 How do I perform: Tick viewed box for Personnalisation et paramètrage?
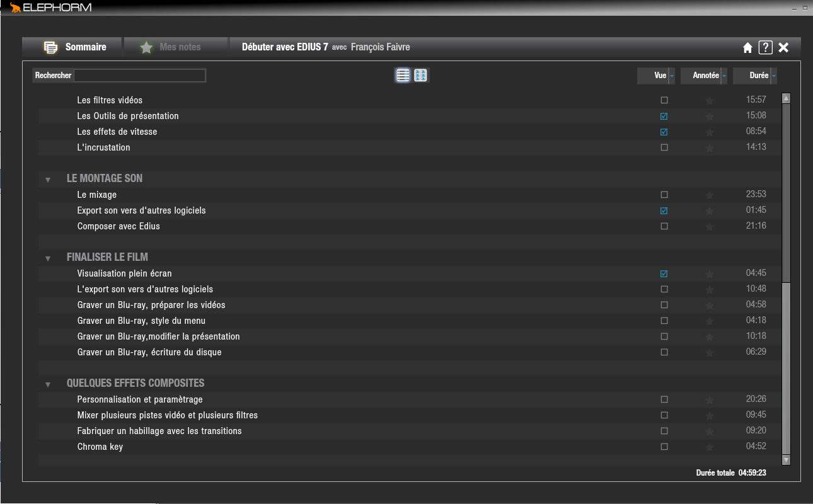664,399
